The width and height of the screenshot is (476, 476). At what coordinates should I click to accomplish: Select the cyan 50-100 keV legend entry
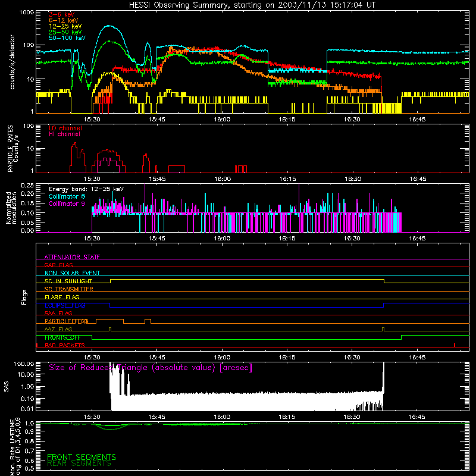tap(67, 38)
